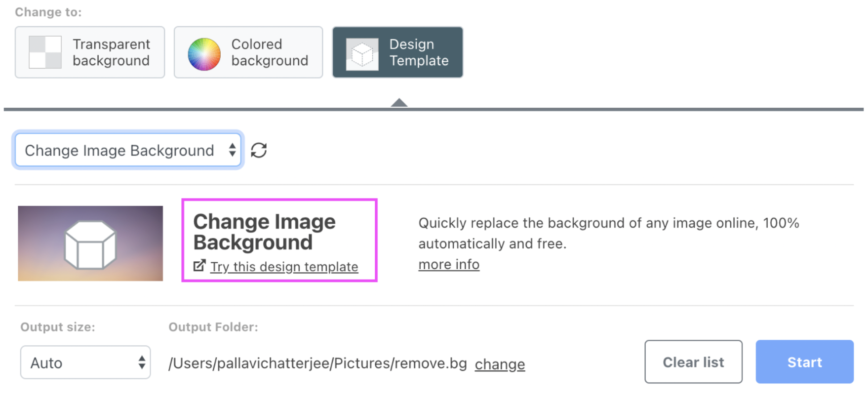This screenshot has height=404, width=868.
Task: Click the rainbow color wheel icon
Action: tap(204, 54)
